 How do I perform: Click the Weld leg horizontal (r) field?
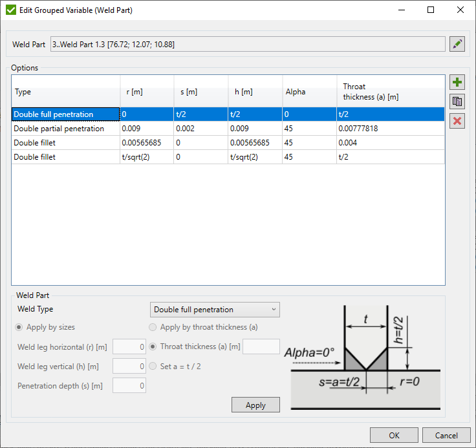click(x=129, y=347)
